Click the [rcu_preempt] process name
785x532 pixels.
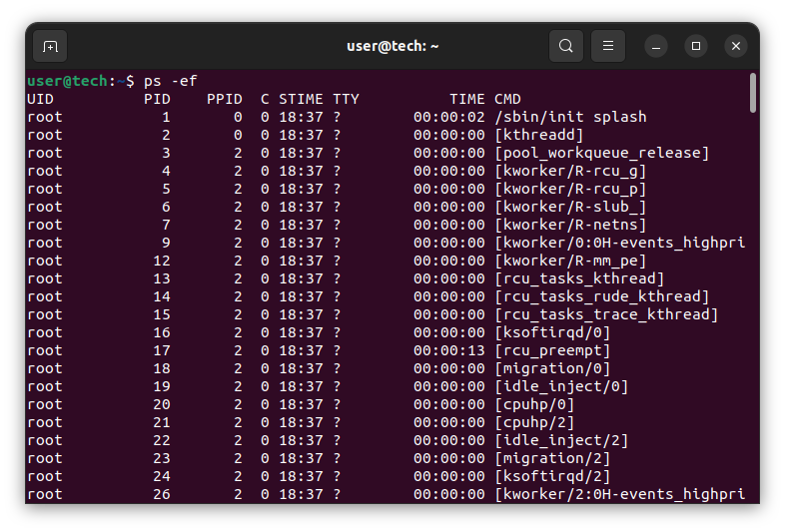click(552, 350)
